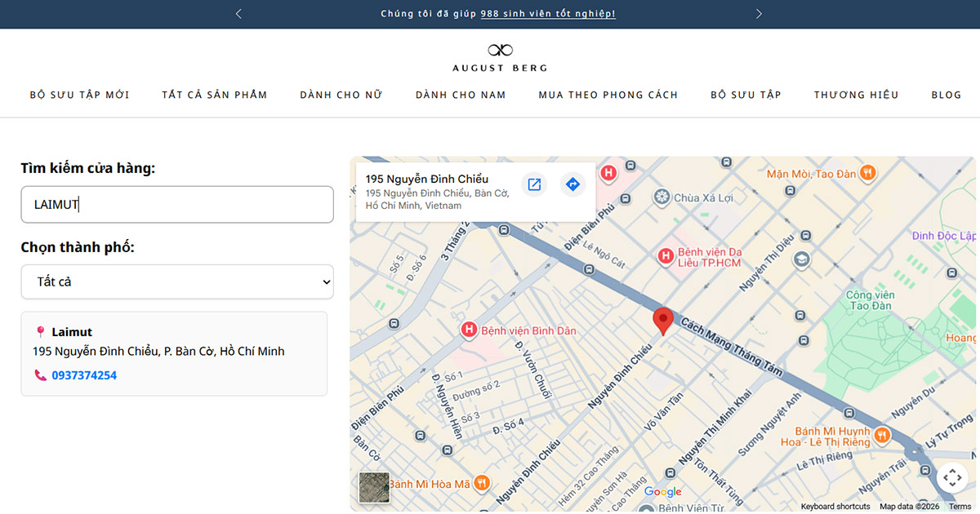Click the August Berg logo
Viewport: 980px width, 514px height.
click(500, 57)
